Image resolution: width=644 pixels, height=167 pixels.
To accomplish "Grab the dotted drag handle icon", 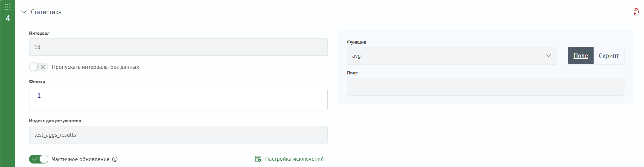I will point(8,7).
